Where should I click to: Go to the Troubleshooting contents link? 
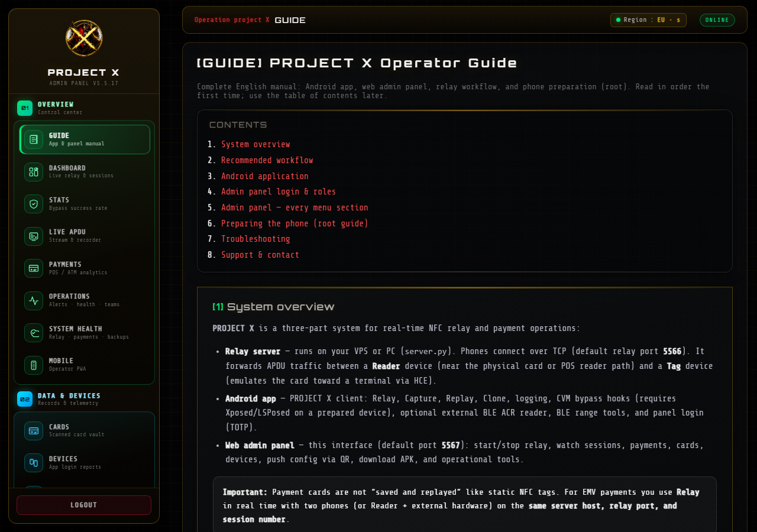point(255,239)
